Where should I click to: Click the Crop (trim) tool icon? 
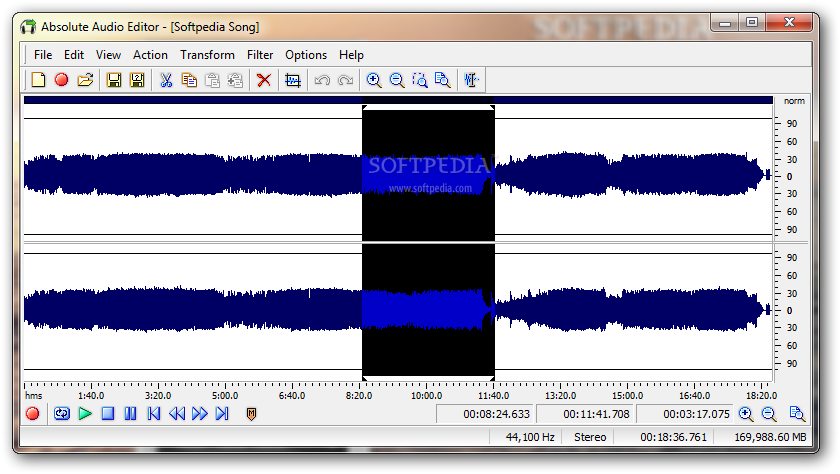[293, 80]
